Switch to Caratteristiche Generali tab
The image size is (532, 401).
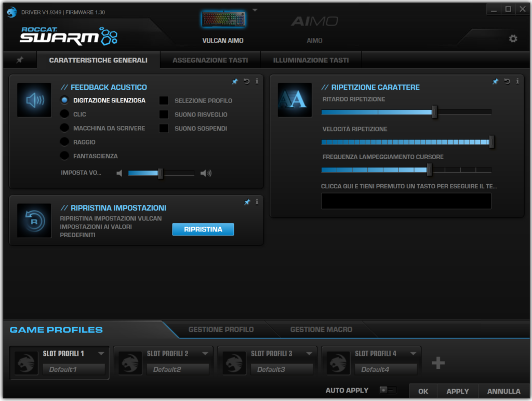click(98, 60)
